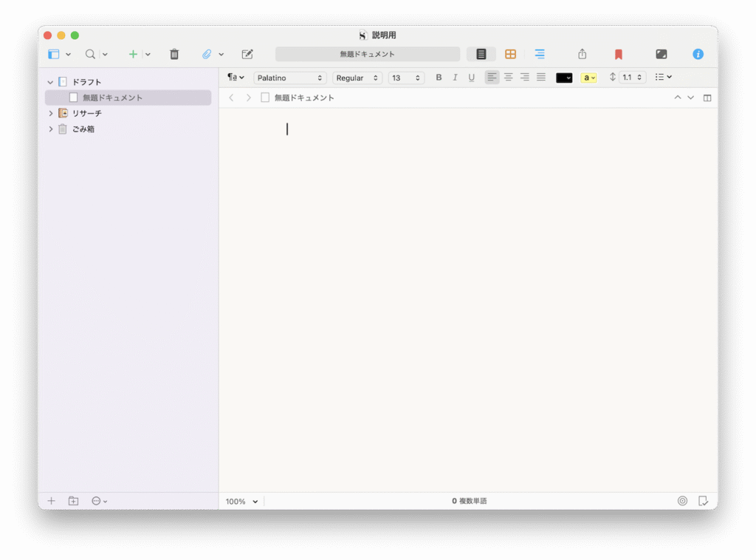Open quick reference panel icon
Image resolution: width=756 pixels, height=560 pixels.
click(247, 54)
